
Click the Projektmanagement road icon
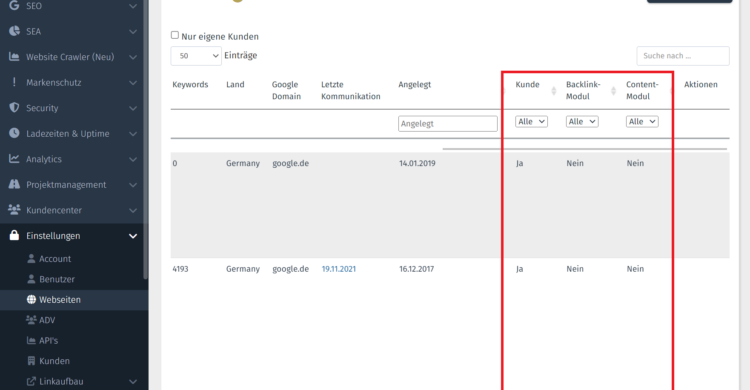click(14, 184)
